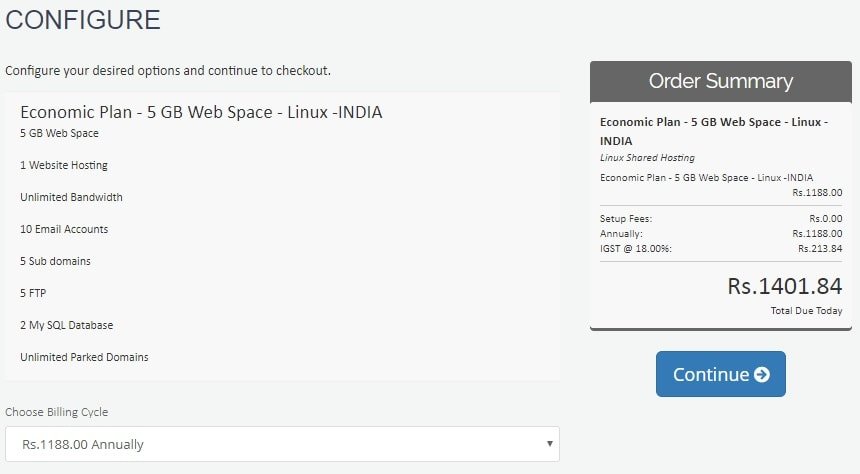Click the Economic Plan product title

201,112
